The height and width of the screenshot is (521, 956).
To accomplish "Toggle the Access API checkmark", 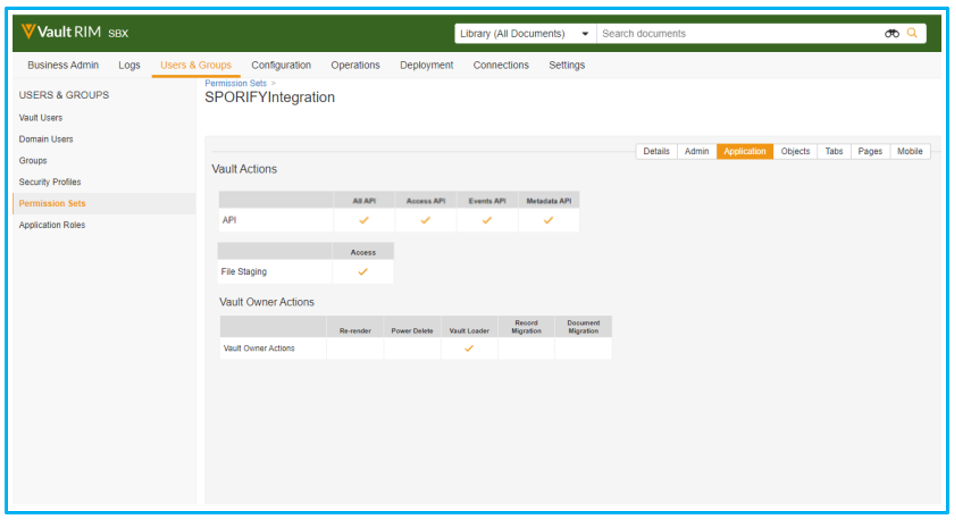I will (425, 220).
